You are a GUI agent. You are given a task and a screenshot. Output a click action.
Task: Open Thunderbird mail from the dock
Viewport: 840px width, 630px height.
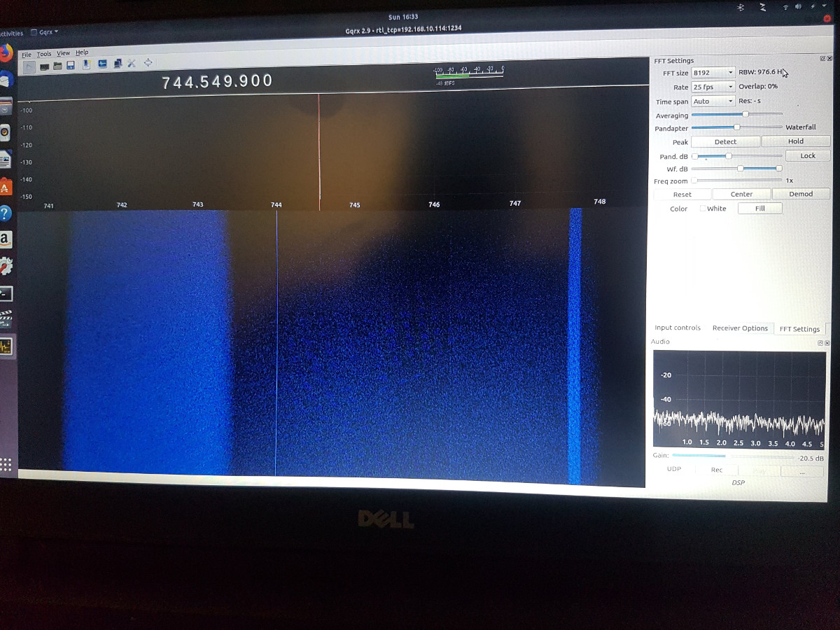6,79
